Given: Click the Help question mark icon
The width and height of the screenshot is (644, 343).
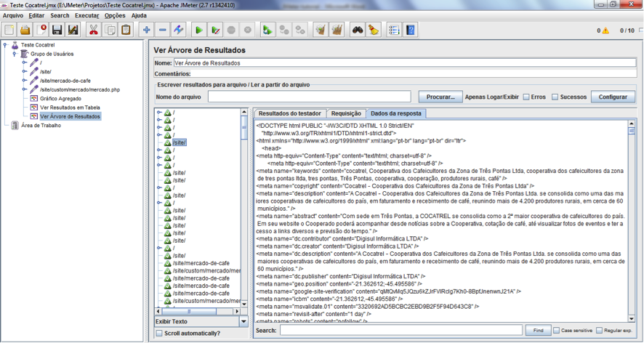Looking at the screenshot, I should [x=411, y=31].
